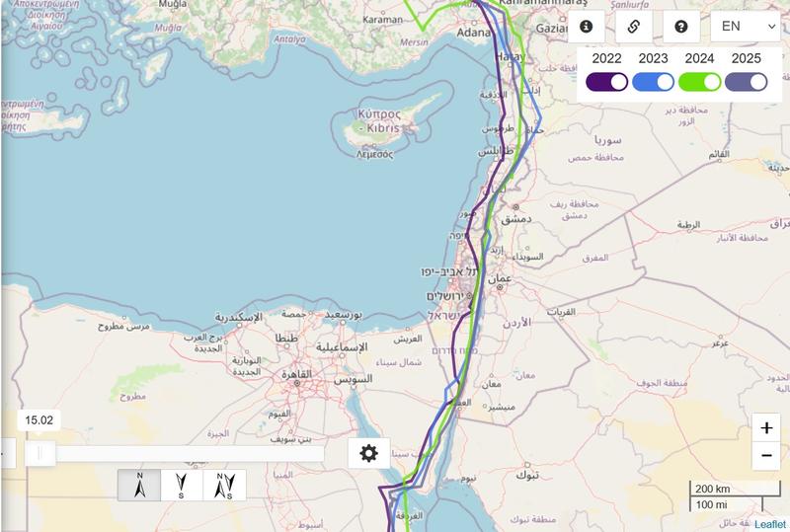The image size is (790, 532).
Task: Open the settings gear
Action: point(368,453)
